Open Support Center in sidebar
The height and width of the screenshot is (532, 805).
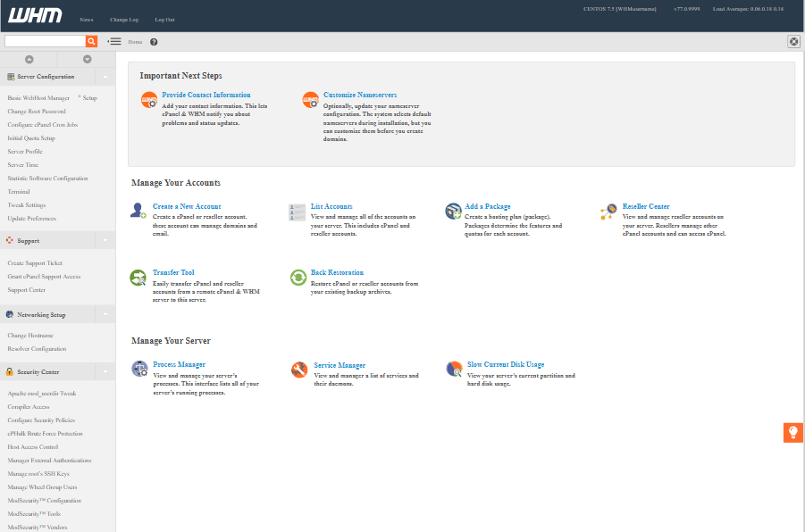click(26, 289)
